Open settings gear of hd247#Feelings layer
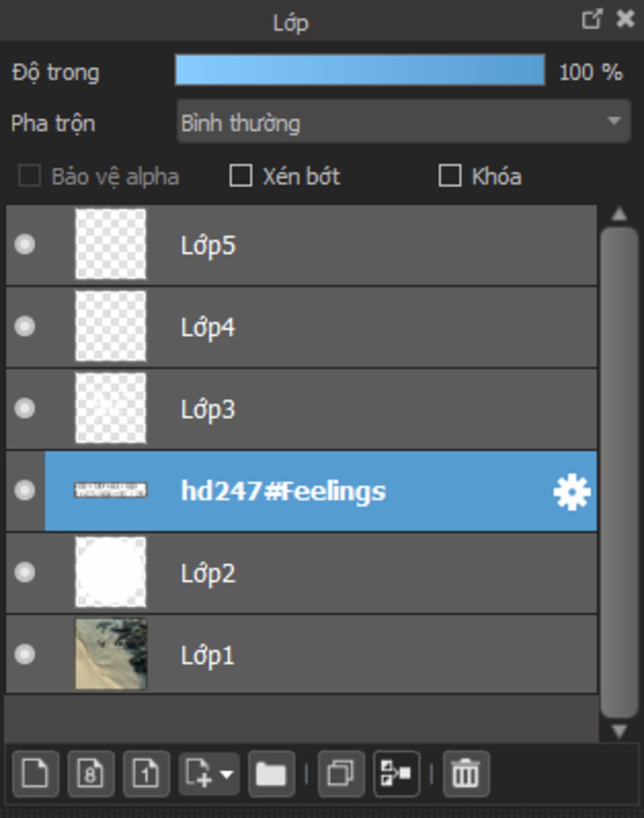The image size is (644, 818). pos(572,492)
